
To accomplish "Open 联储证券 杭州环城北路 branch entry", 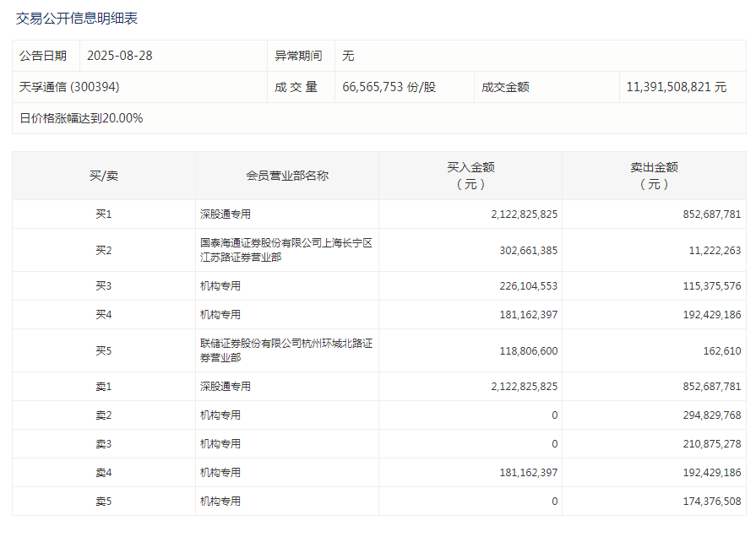I will [286, 350].
